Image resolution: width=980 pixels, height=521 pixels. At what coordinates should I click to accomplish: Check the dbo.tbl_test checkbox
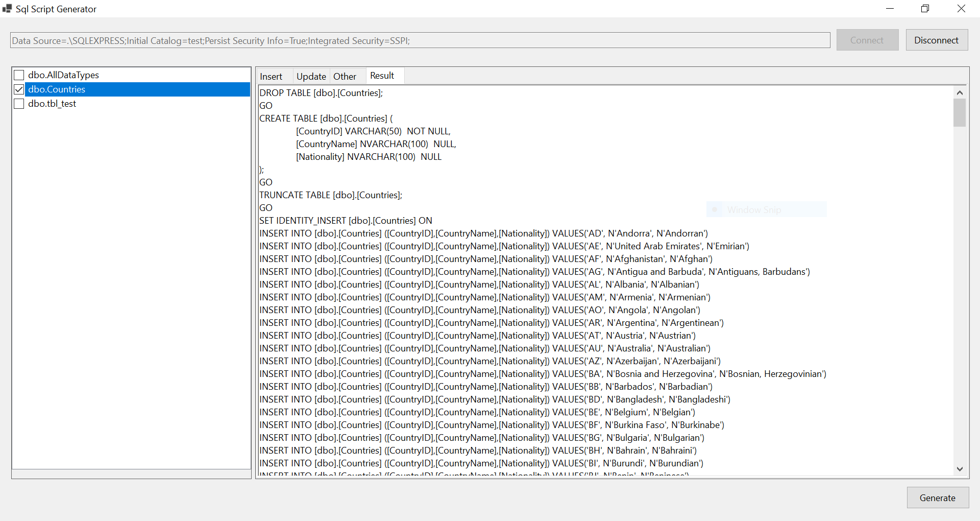click(x=19, y=104)
